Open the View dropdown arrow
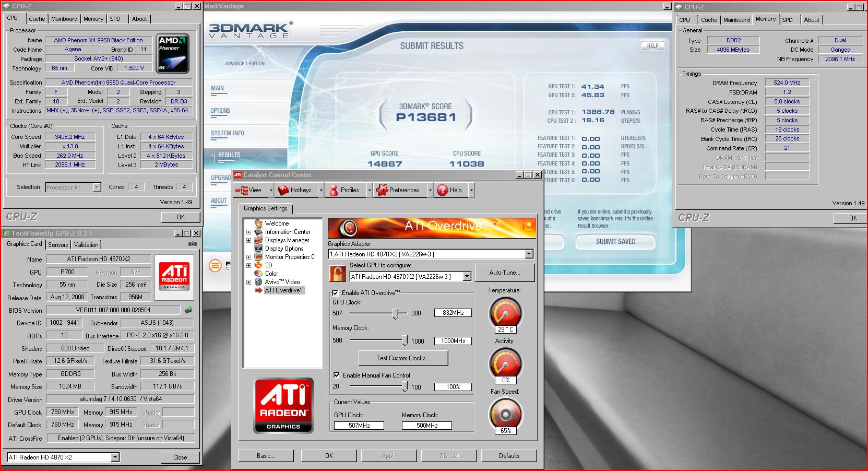The image size is (868, 471). (271, 190)
